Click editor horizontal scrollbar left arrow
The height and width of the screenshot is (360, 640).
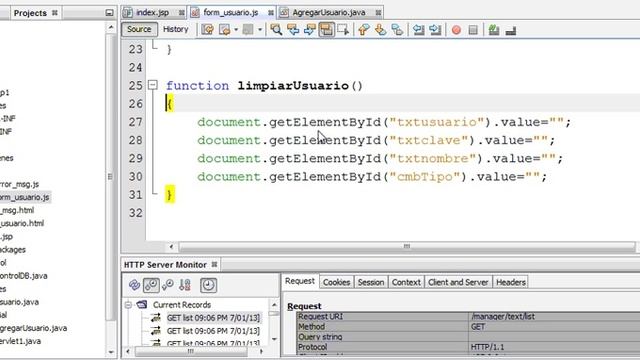point(171,247)
